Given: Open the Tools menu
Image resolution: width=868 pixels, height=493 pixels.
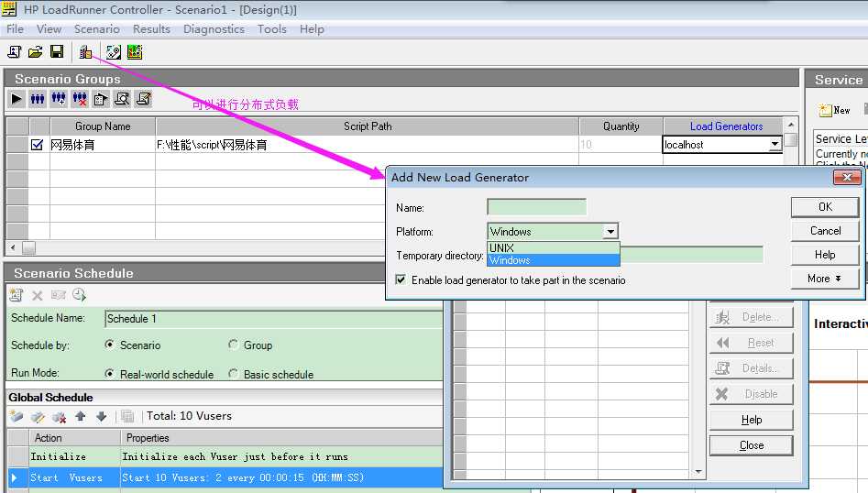Looking at the screenshot, I should 272,29.
